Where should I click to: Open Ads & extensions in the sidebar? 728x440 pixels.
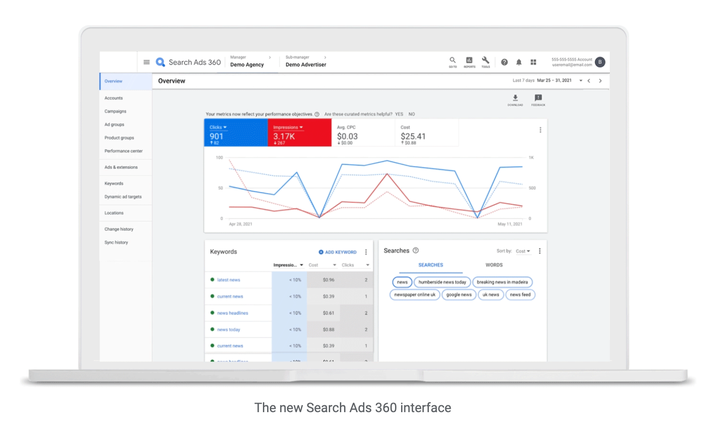121,168
